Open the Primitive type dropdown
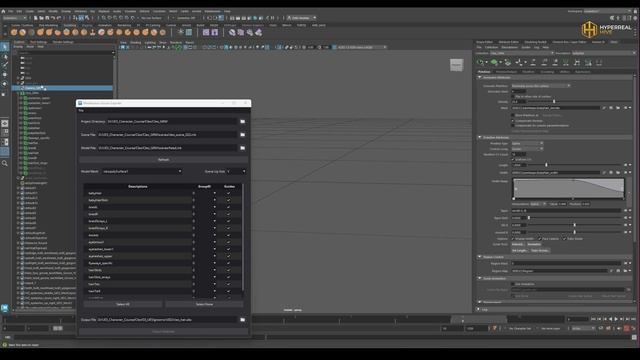 (x=527, y=144)
